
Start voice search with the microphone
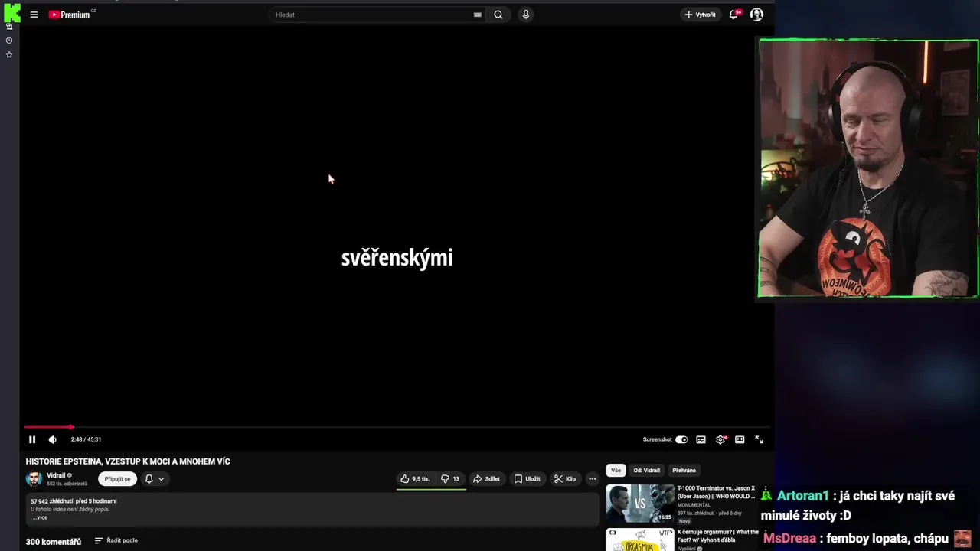point(525,15)
